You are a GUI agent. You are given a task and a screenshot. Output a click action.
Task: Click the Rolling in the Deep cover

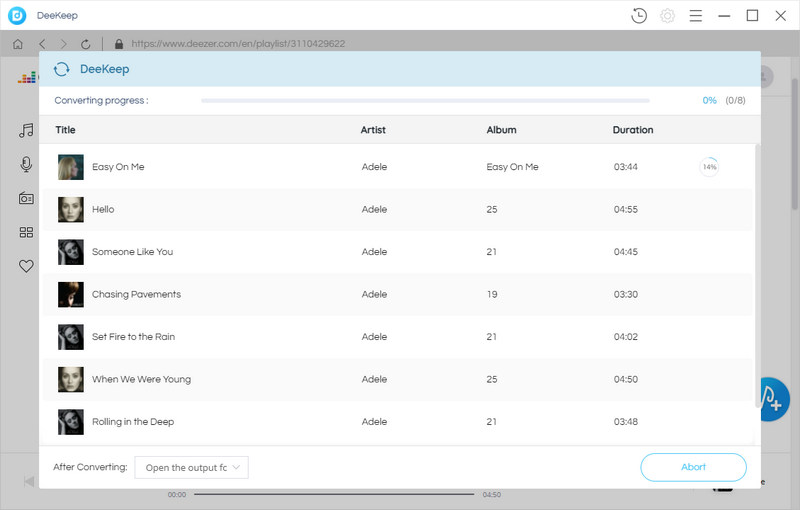click(70, 422)
